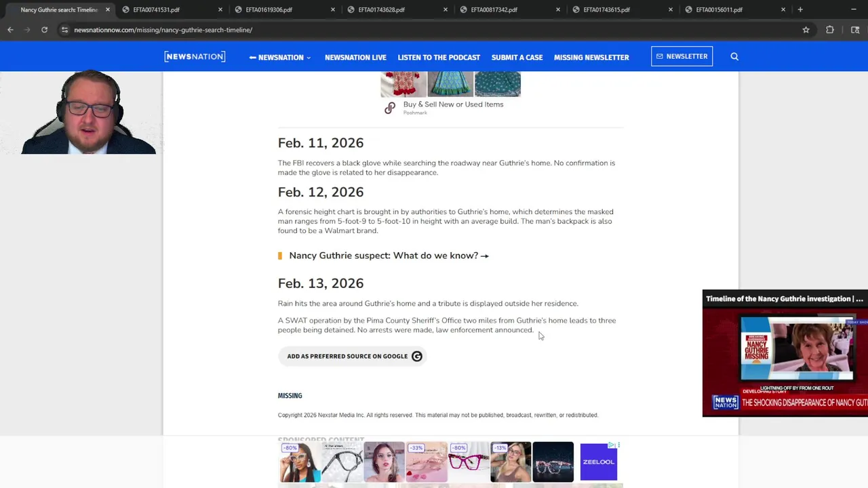Click Add as Preferred Source on Google
This screenshot has height=488, width=868.
pos(352,356)
